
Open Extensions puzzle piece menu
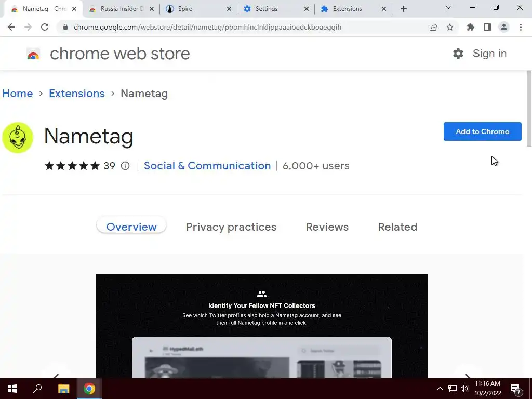(x=471, y=27)
